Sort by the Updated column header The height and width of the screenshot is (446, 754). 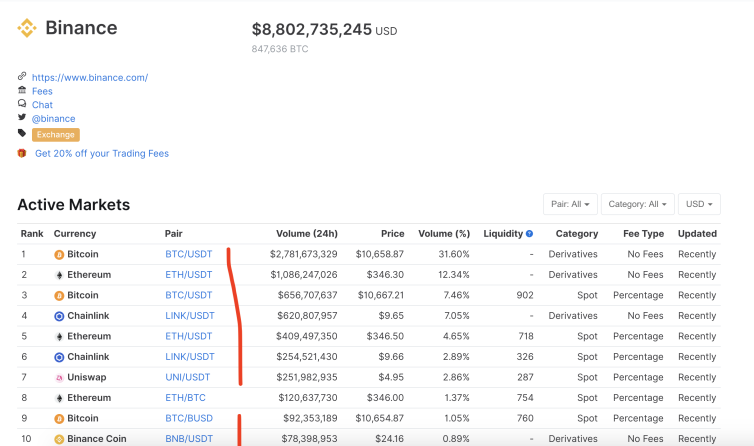click(697, 233)
